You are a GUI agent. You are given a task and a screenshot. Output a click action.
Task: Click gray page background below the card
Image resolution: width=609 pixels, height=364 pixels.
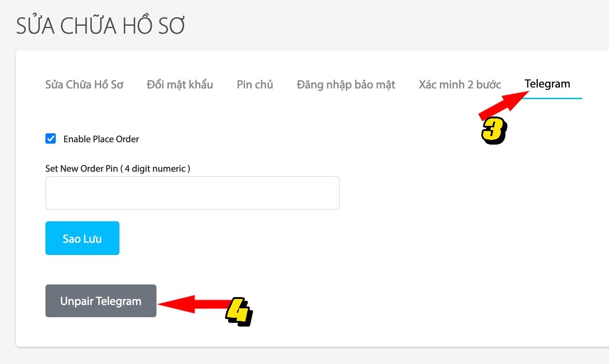pos(304,357)
